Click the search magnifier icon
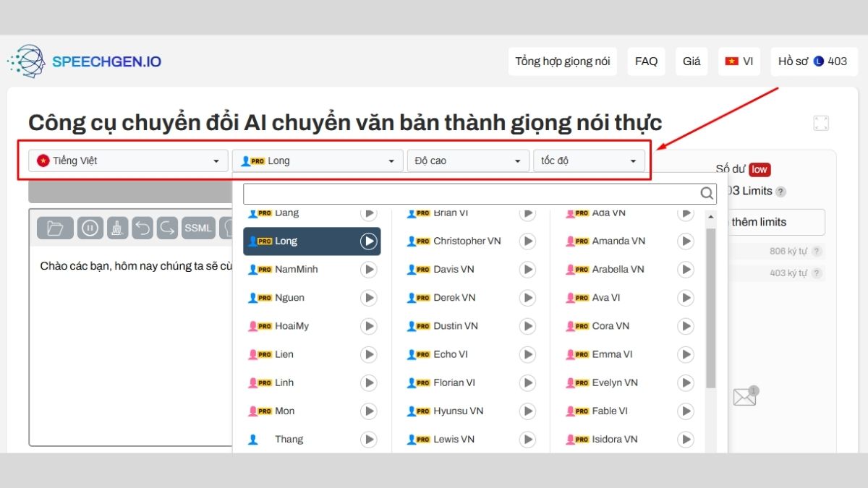 pyautogui.click(x=707, y=194)
